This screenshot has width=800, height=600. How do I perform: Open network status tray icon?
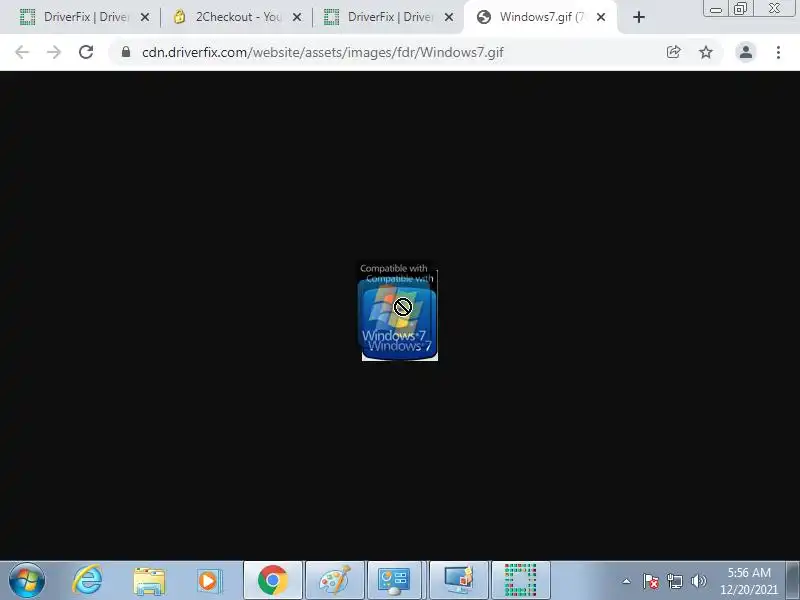(675, 581)
